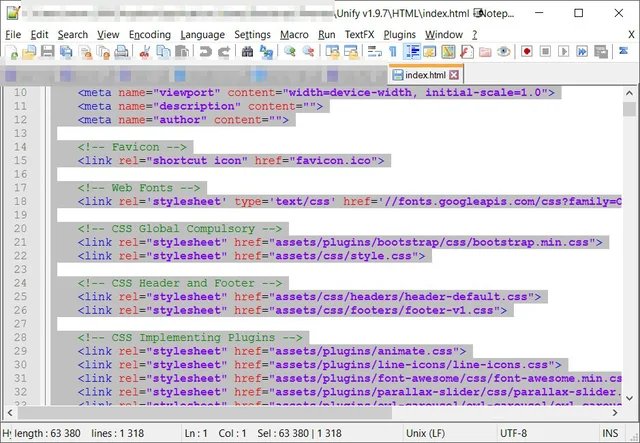Show the Document Map panel
Screen dimensions: 640x443
pos(448,52)
